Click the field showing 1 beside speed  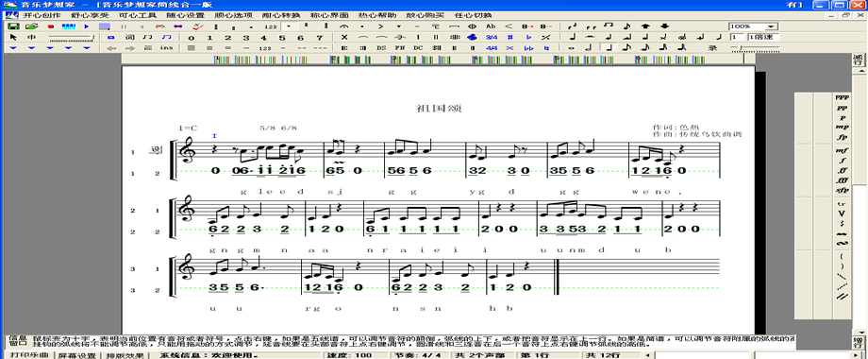click(x=737, y=37)
